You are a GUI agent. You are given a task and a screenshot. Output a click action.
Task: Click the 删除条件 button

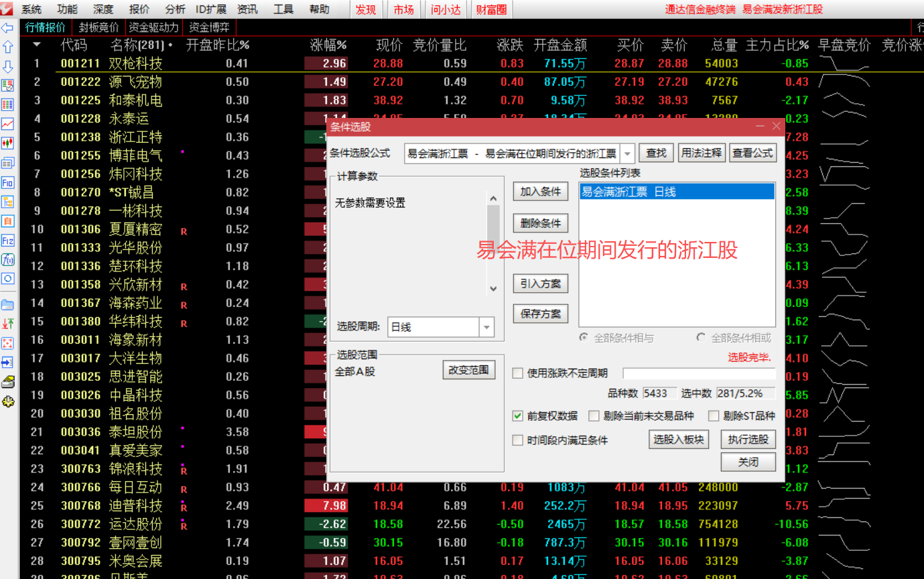pyautogui.click(x=541, y=223)
